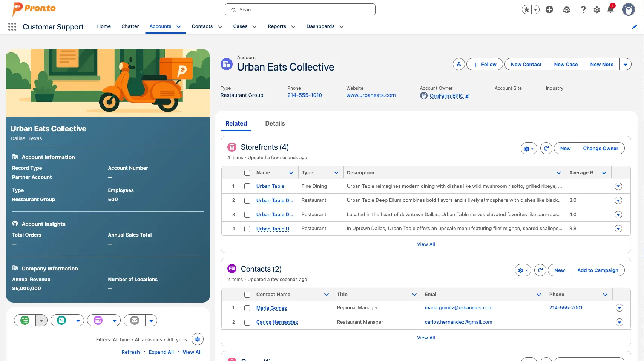The image size is (644, 361).
Task: Expand the Cases navigation dropdown
Action: pyautogui.click(x=255, y=27)
